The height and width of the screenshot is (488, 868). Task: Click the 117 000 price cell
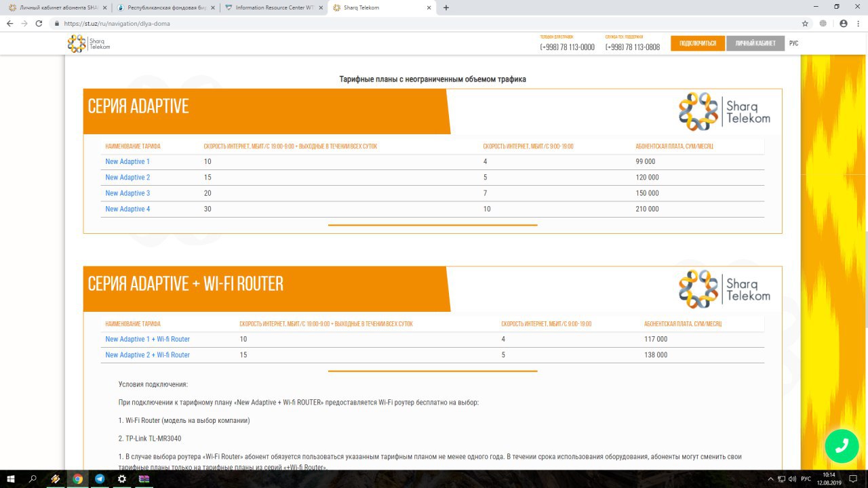pyautogui.click(x=656, y=339)
